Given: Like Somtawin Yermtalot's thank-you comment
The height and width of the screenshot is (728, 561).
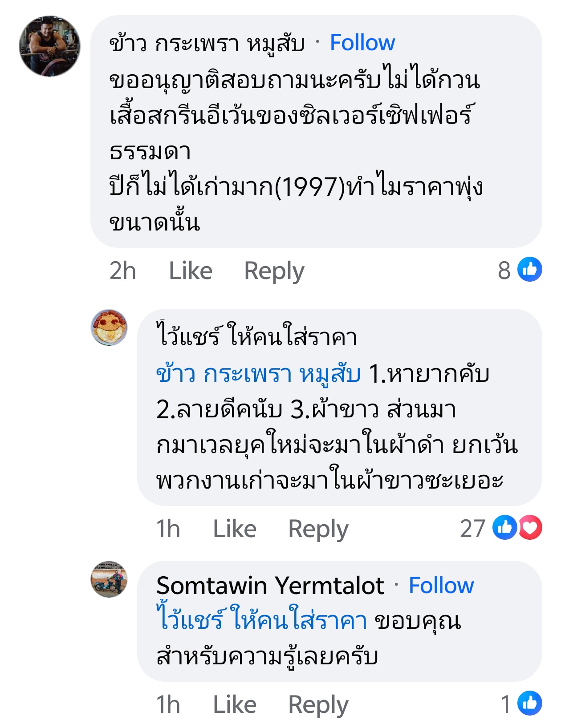Looking at the screenshot, I should coord(235,704).
